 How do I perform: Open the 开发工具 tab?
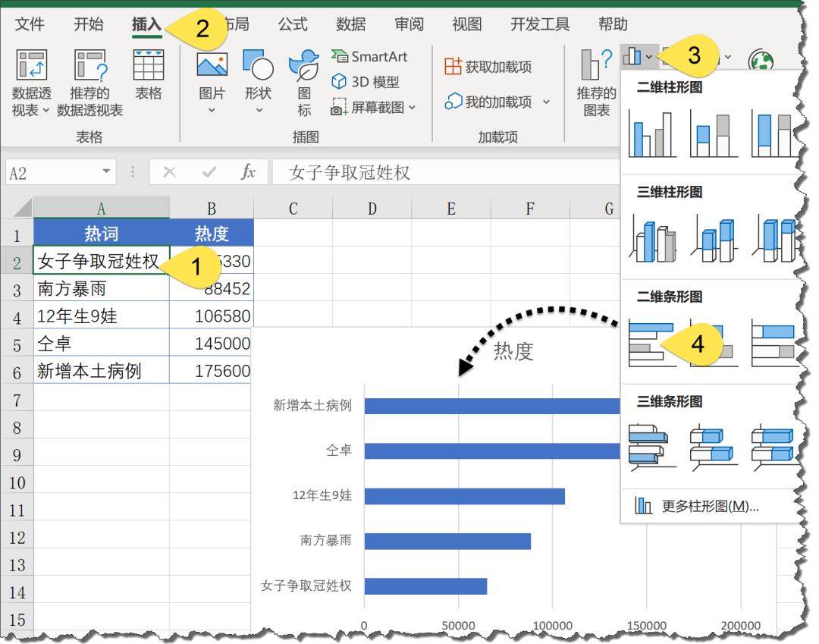539,24
